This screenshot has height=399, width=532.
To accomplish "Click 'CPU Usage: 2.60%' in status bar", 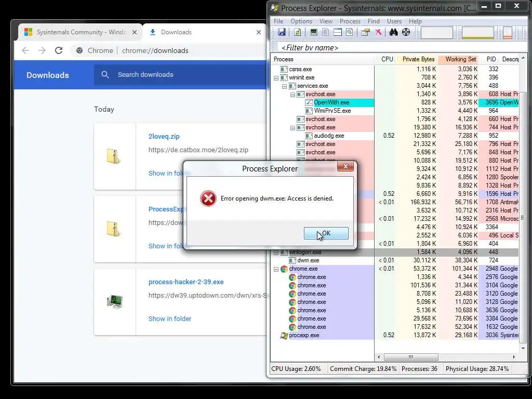I will tap(296, 369).
